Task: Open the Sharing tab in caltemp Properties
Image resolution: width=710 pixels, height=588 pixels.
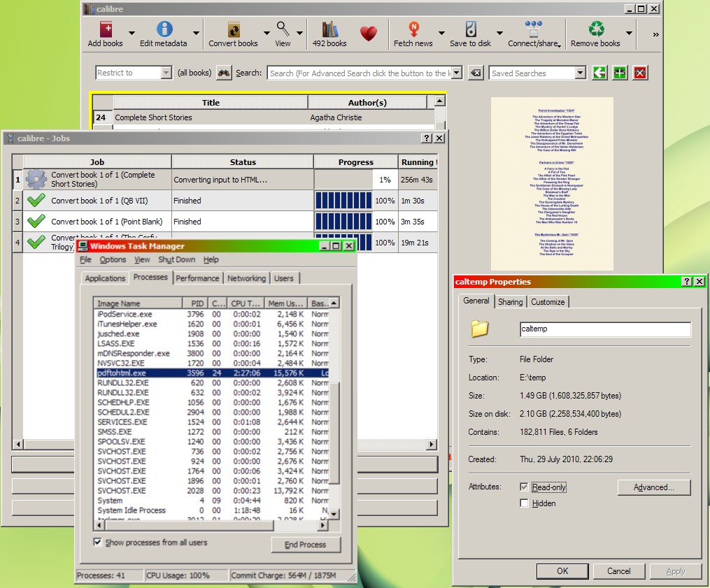Action: click(x=510, y=302)
